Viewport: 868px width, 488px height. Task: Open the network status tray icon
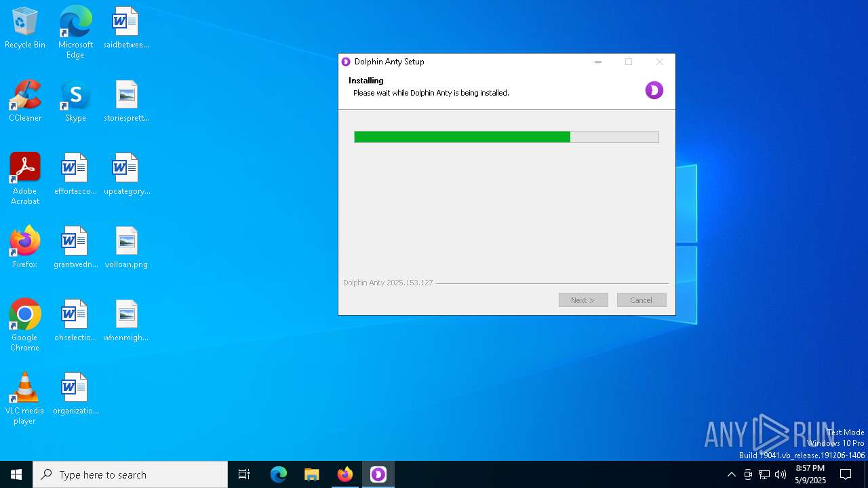coord(764,474)
